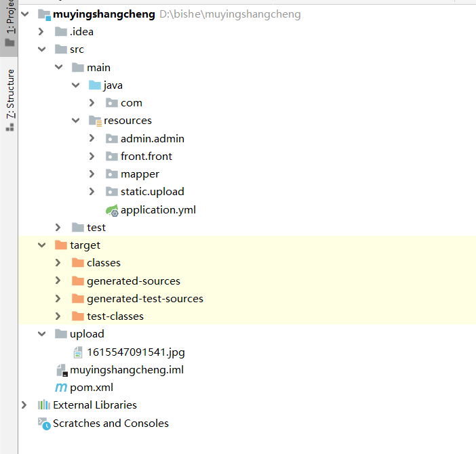This screenshot has width=476, height=454.
Task: Click the main folder icon
Action: 78,67
